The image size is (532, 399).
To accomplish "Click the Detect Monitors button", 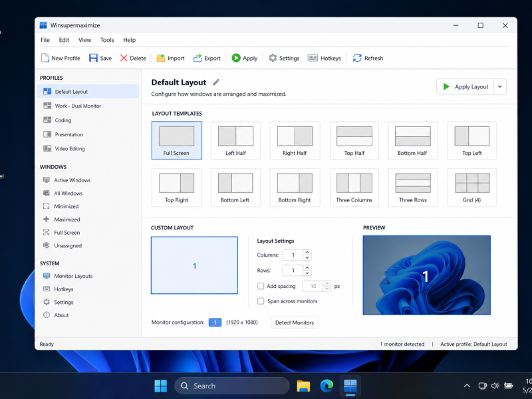I will tap(295, 323).
